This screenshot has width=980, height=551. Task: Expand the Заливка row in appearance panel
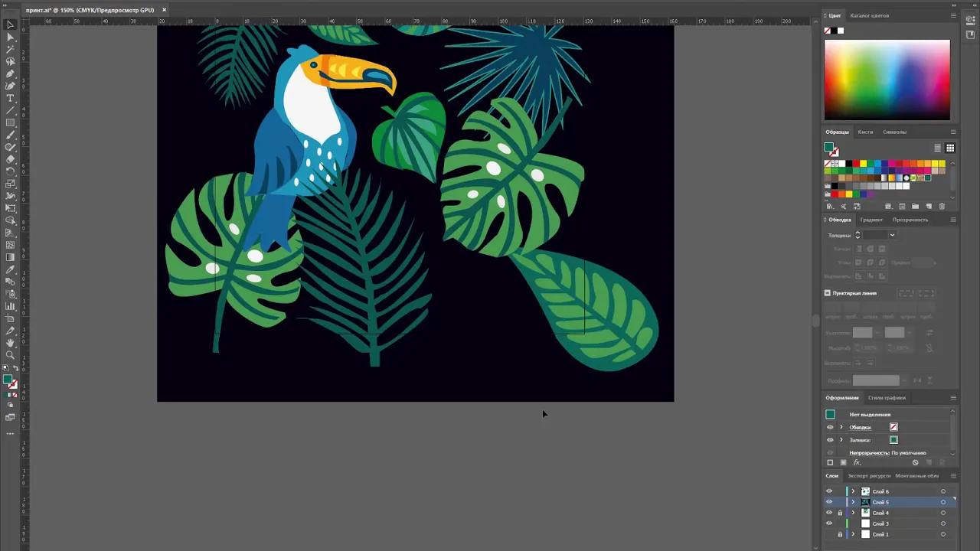pos(841,440)
